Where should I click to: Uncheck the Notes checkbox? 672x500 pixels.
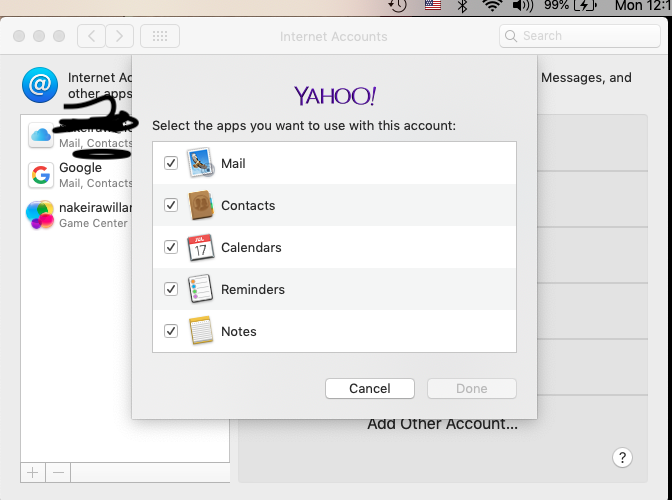click(x=171, y=331)
